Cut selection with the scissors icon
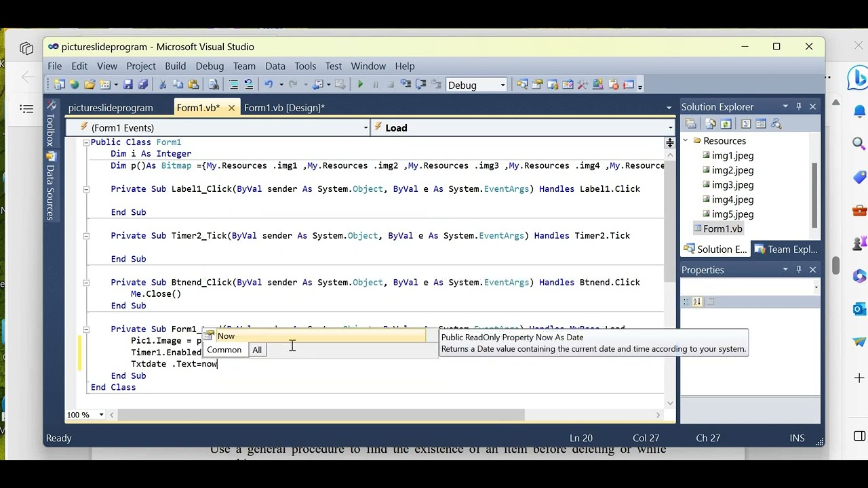The image size is (868, 488). 163,85
